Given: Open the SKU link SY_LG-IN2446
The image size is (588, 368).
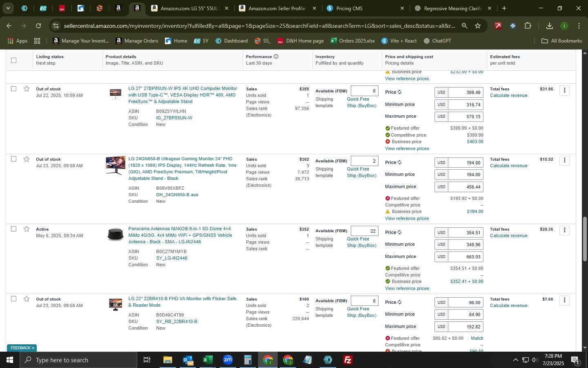Looking at the screenshot, I should 171,258.
